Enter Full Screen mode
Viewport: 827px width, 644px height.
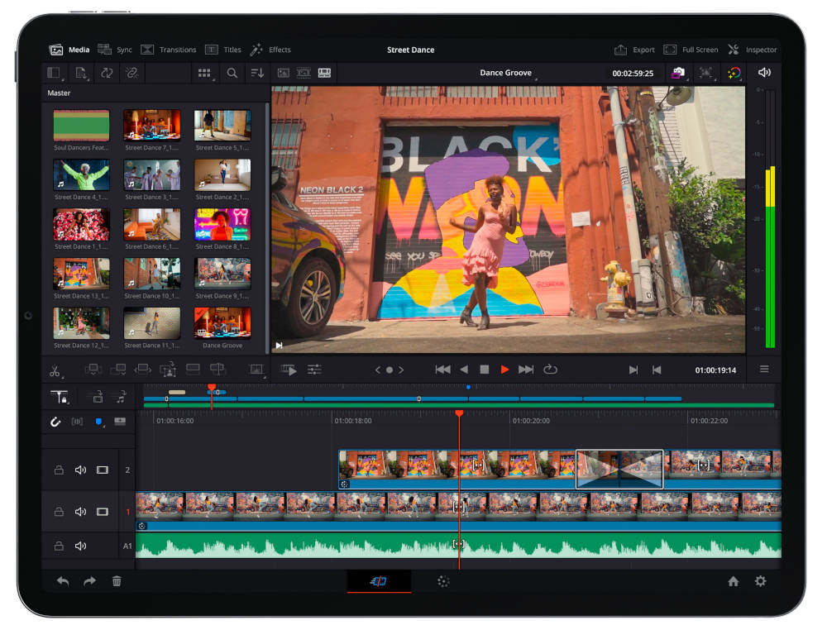point(693,50)
